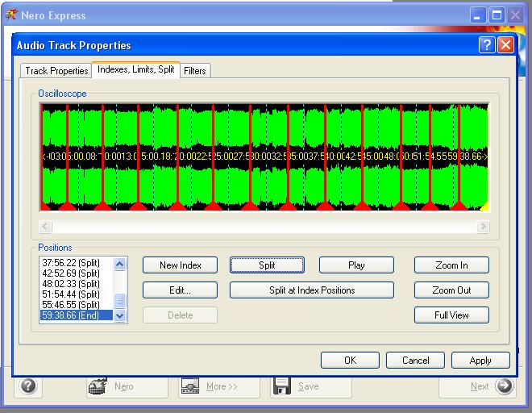Click the Apply button
Screen dimensions: 532x413
coord(480,360)
